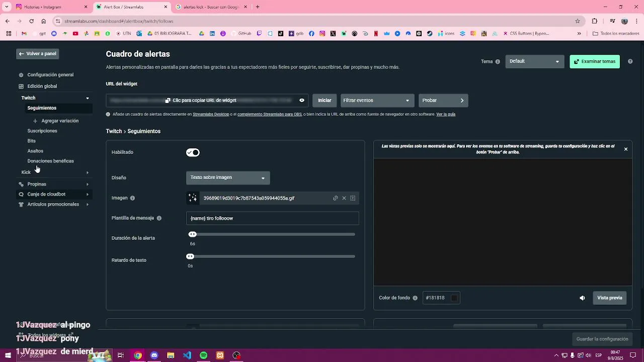Expand Canje de cloudbot section
Image resolution: width=644 pixels, height=362 pixels.
[x=88, y=194]
